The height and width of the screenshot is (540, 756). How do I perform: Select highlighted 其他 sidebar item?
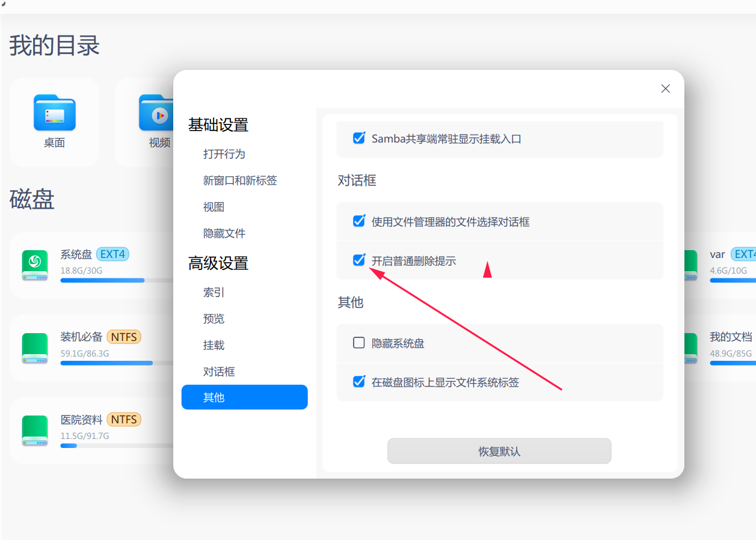[245, 397]
